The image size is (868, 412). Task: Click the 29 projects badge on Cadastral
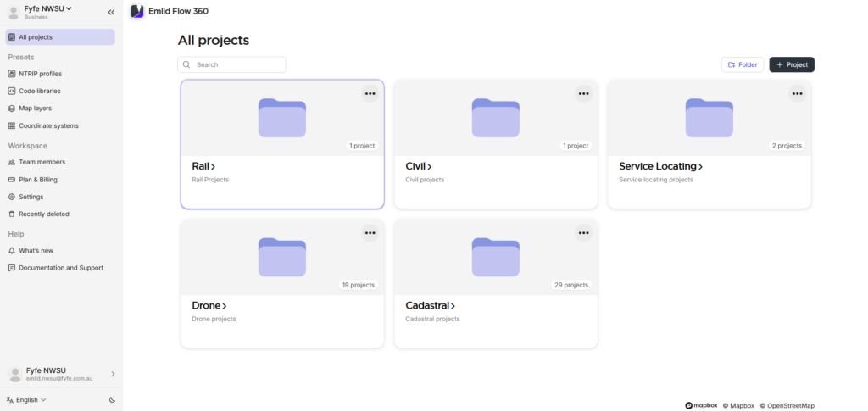coord(571,285)
